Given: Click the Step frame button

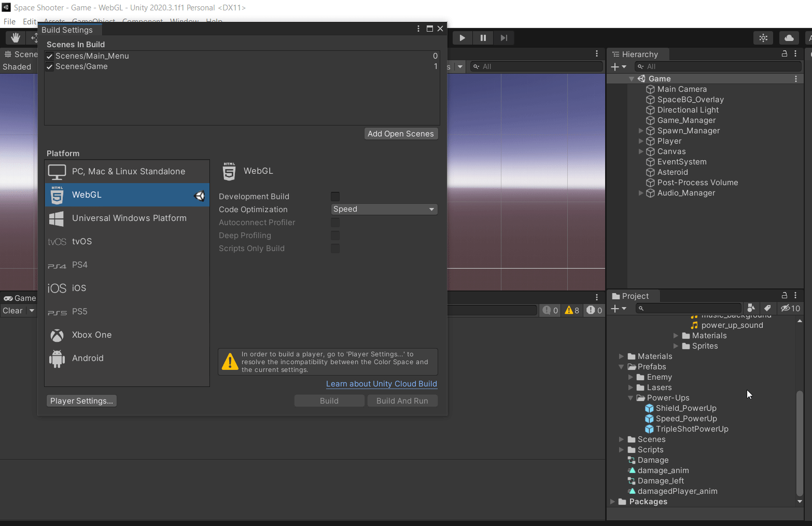Looking at the screenshot, I should pos(503,38).
